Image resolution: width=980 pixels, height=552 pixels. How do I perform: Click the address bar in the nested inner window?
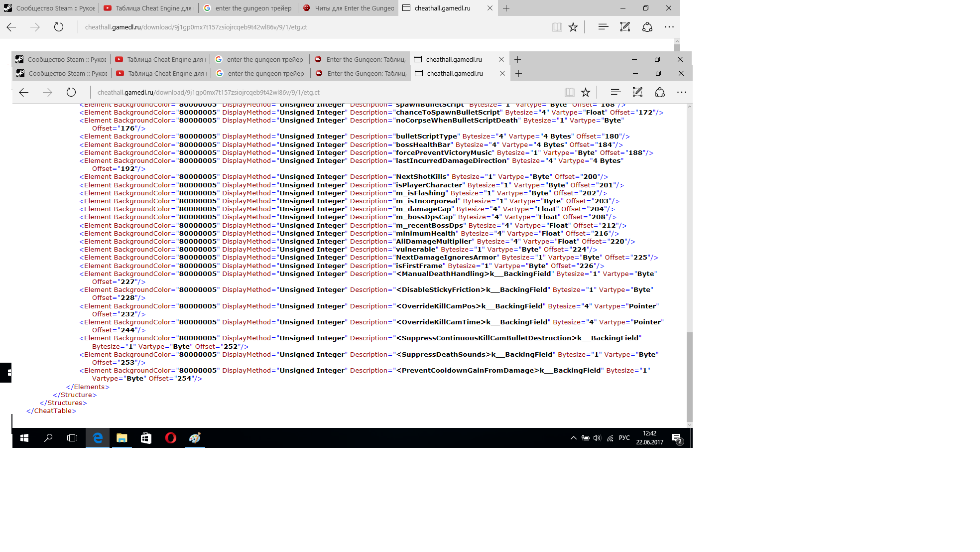point(208,92)
